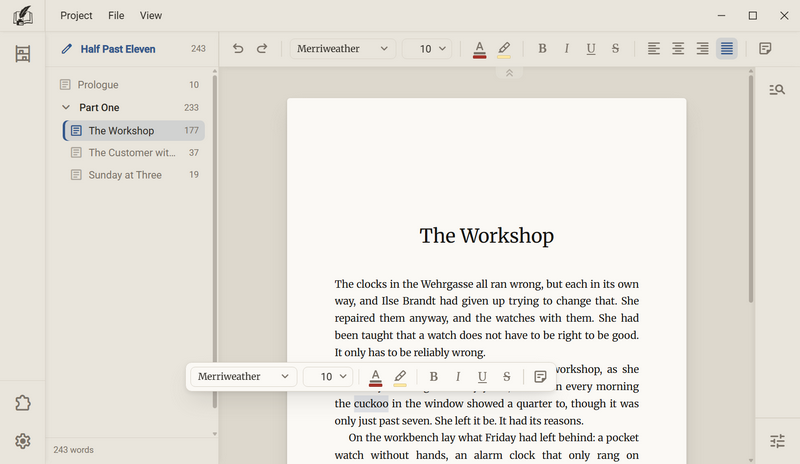Click The Workshop document icon

[x=76, y=131]
